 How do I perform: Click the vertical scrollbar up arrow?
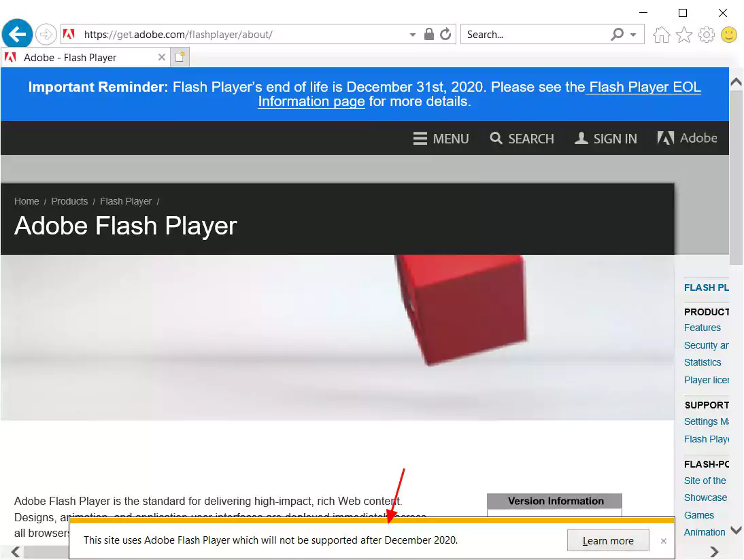click(736, 82)
